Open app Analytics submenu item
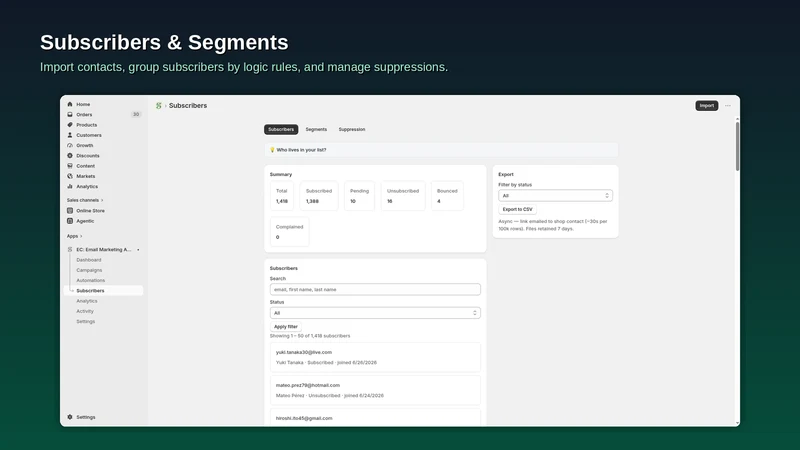800x450 pixels. pyautogui.click(x=87, y=301)
